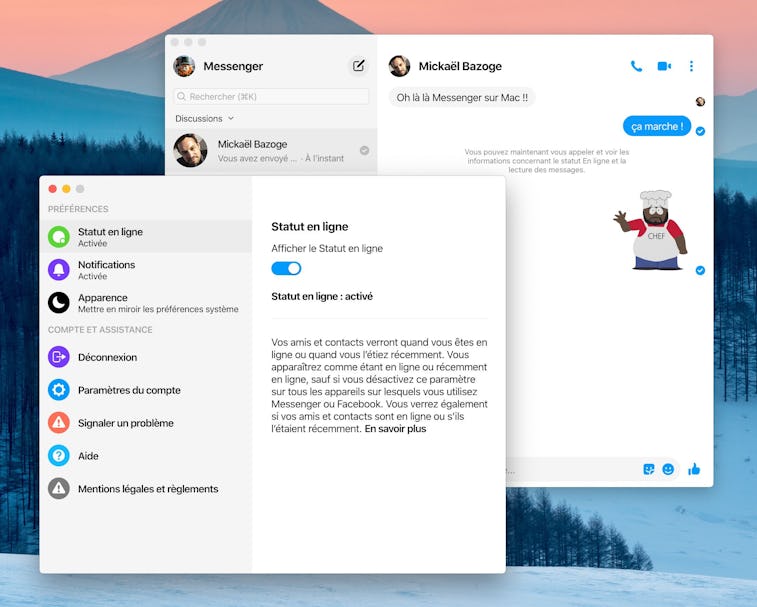The height and width of the screenshot is (607, 757).
Task: Open the emoji picker in the chat bar
Action: click(x=668, y=469)
